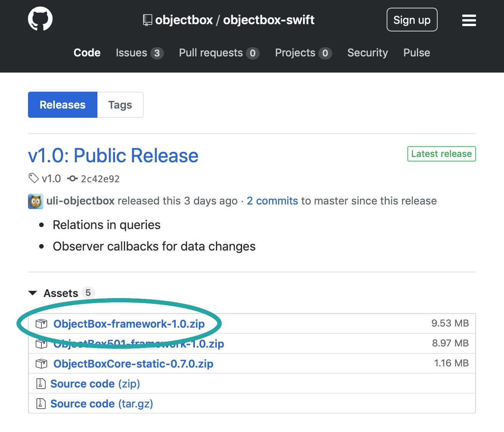Click the Assets count badge 5
504x432 pixels.
click(x=88, y=293)
